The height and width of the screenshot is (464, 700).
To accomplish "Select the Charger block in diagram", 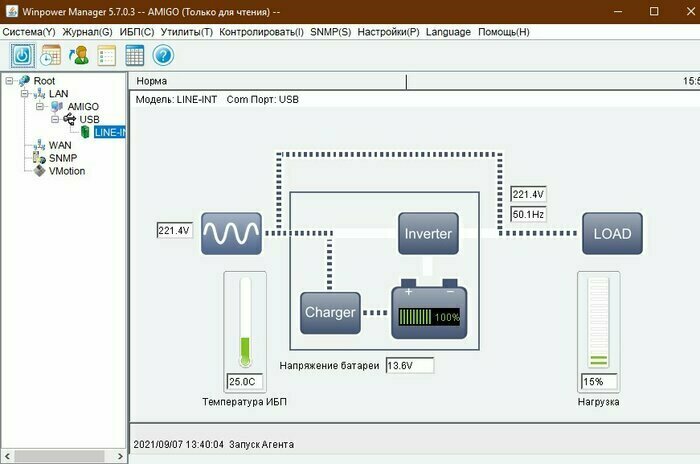I will coord(330,313).
